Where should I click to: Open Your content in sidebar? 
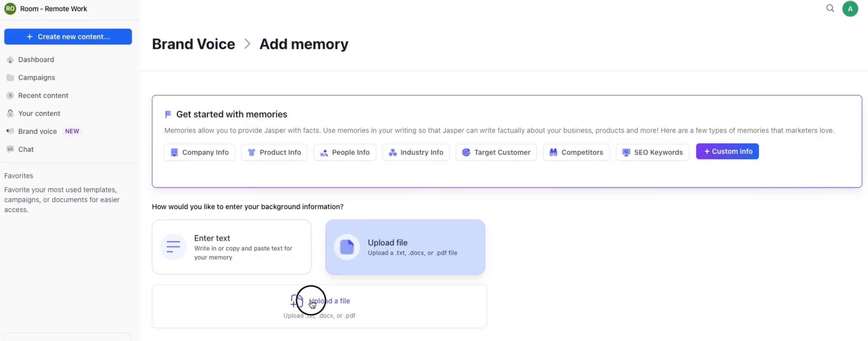(x=39, y=113)
